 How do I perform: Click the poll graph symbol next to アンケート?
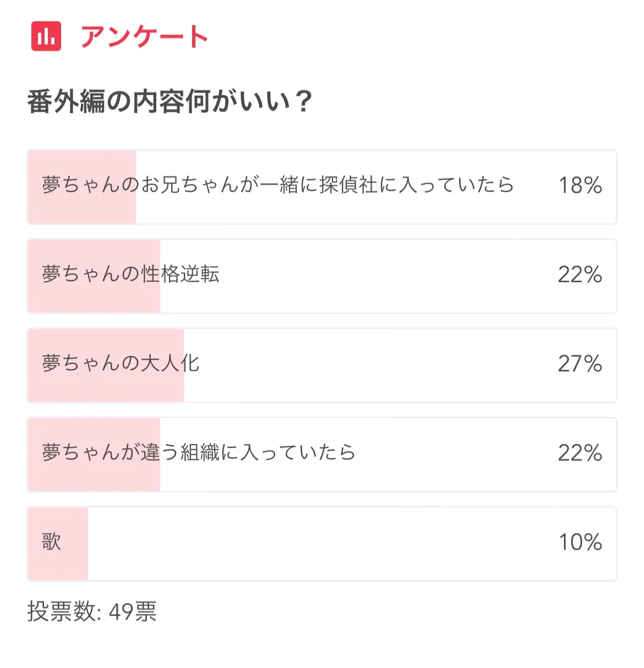[x=46, y=37]
